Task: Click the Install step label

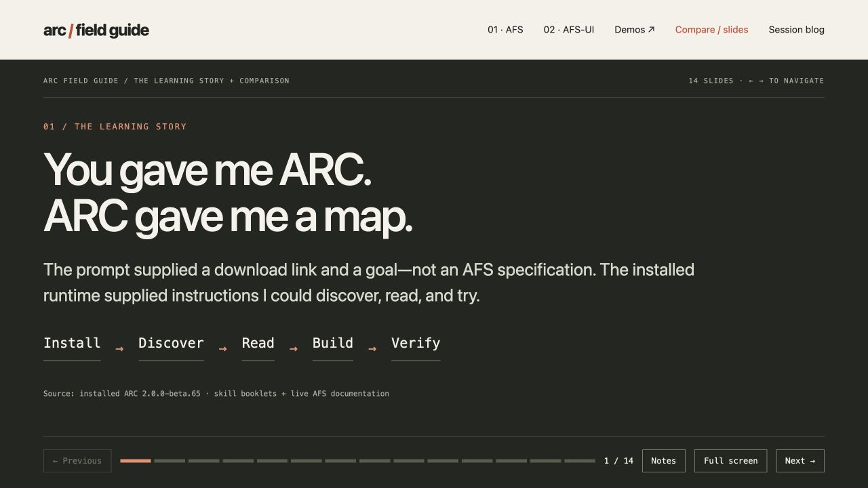Action: coord(72,344)
